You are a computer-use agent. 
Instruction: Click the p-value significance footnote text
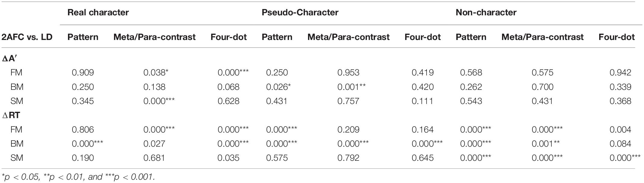(x=79, y=177)
